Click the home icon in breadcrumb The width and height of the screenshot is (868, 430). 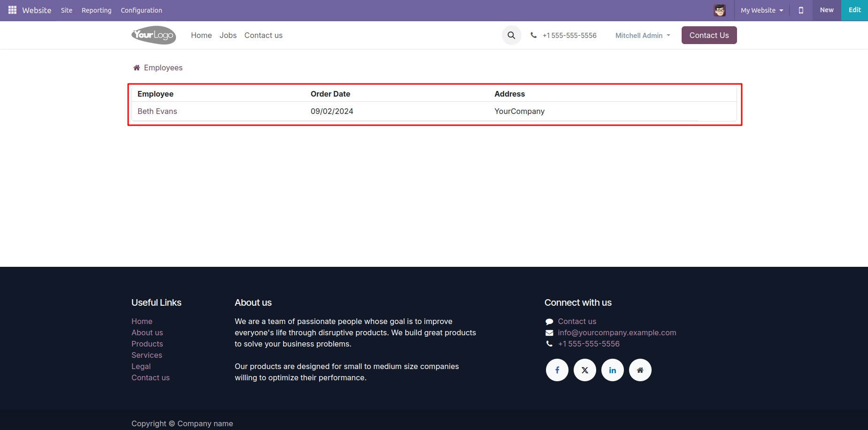click(137, 68)
